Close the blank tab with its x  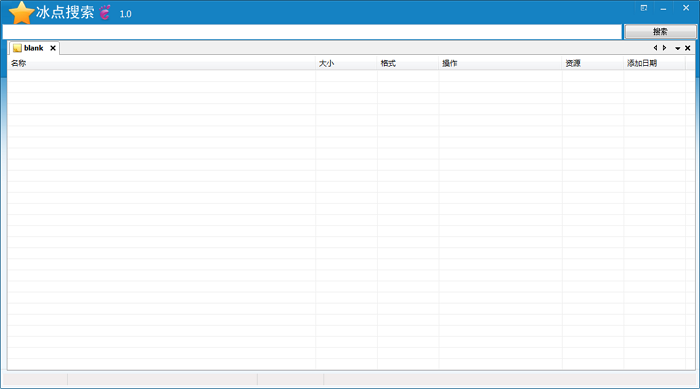click(x=53, y=48)
